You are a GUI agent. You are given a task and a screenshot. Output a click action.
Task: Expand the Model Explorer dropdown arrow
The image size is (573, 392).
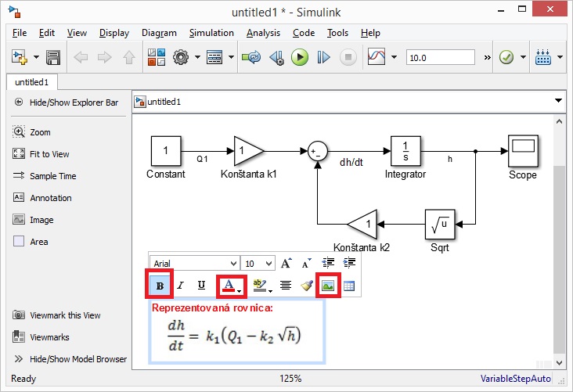(231, 57)
